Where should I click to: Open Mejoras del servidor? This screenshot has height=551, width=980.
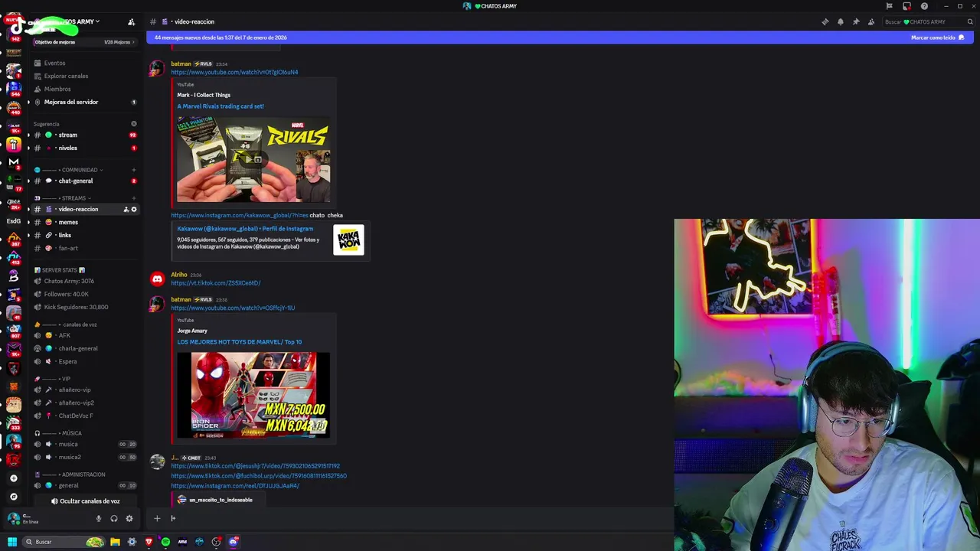coord(85,102)
